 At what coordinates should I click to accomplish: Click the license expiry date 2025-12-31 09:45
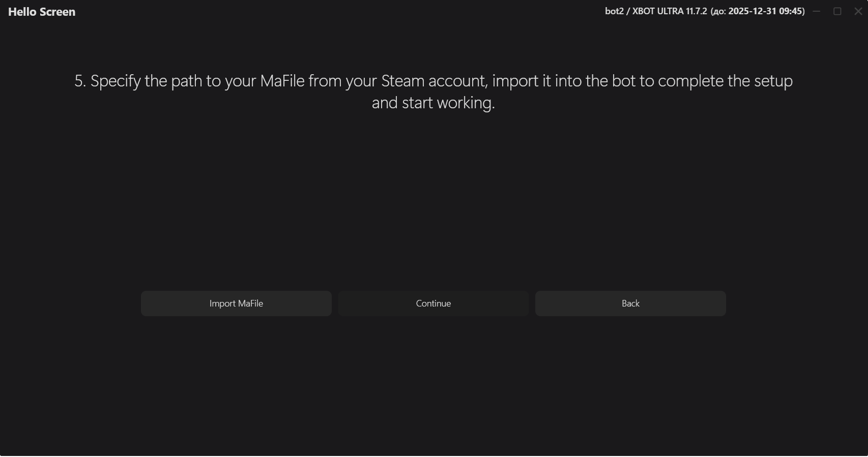click(765, 11)
